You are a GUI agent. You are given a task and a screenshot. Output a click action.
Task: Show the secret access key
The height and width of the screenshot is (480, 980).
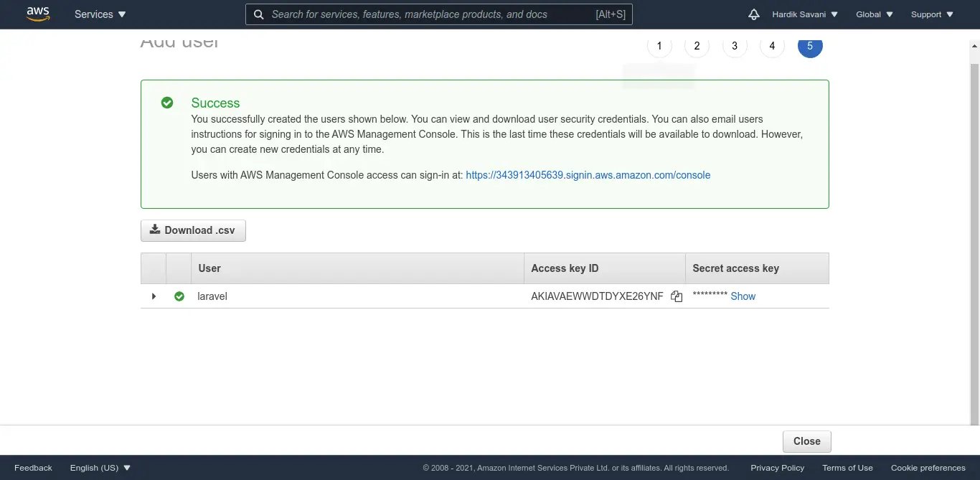tap(743, 296)
